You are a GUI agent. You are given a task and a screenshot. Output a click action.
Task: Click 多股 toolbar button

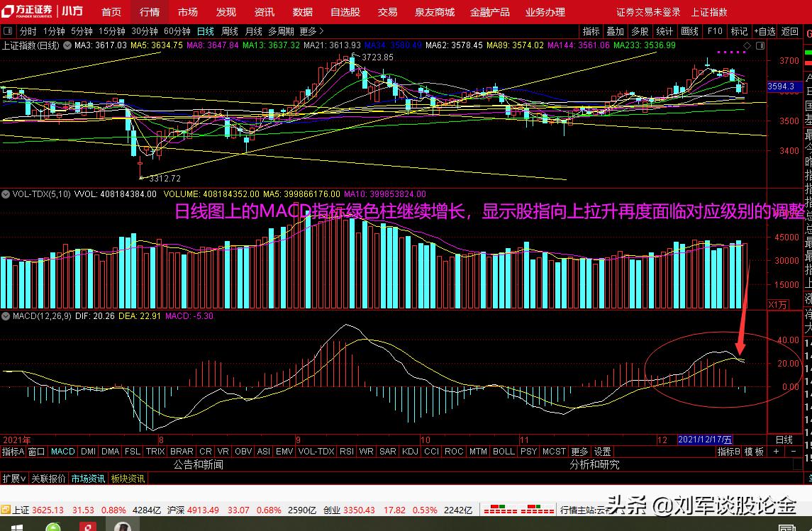tap(640, 32)
